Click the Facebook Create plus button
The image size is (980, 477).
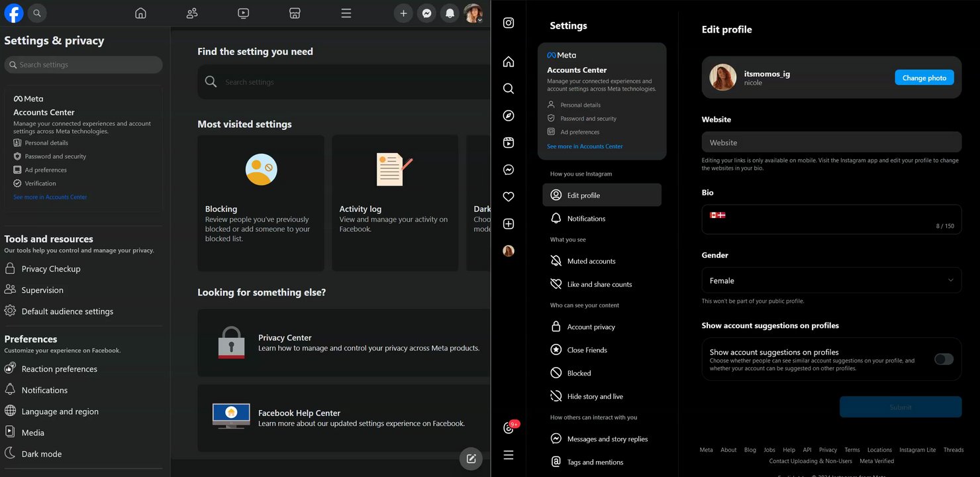point(403,13)
